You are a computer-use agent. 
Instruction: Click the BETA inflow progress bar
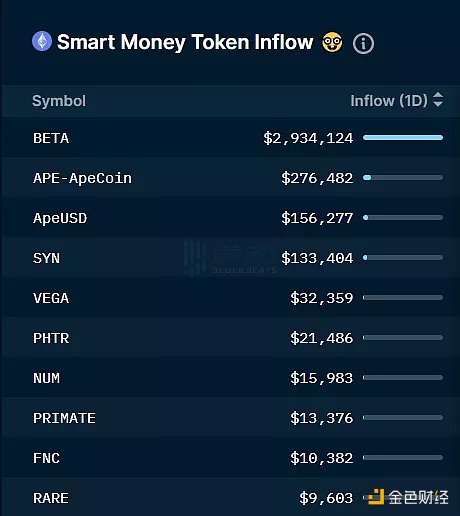tap(403, 137)
